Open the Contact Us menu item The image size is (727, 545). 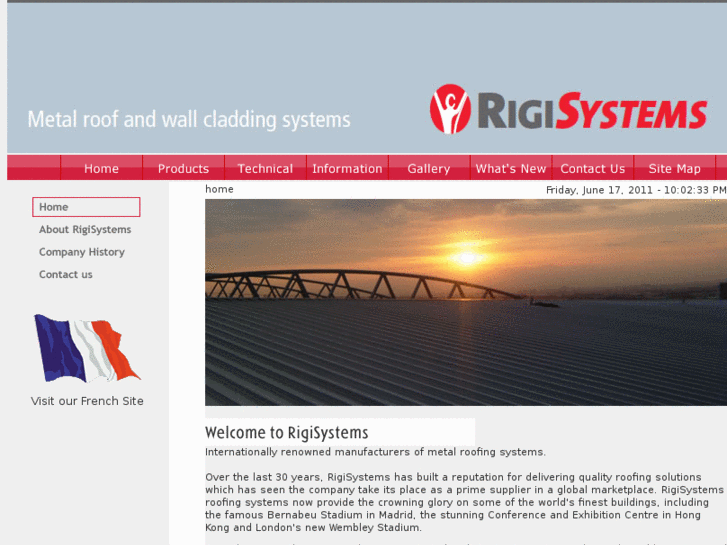(x=593, y=168)
